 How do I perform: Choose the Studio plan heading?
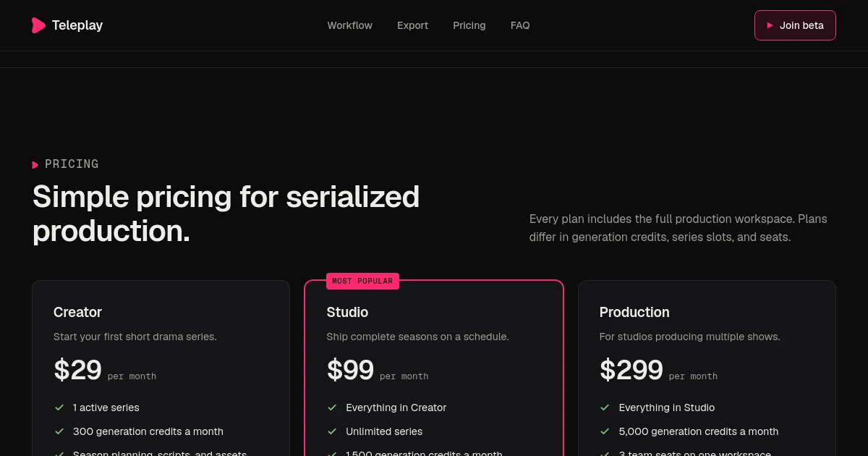pos(347,312)
